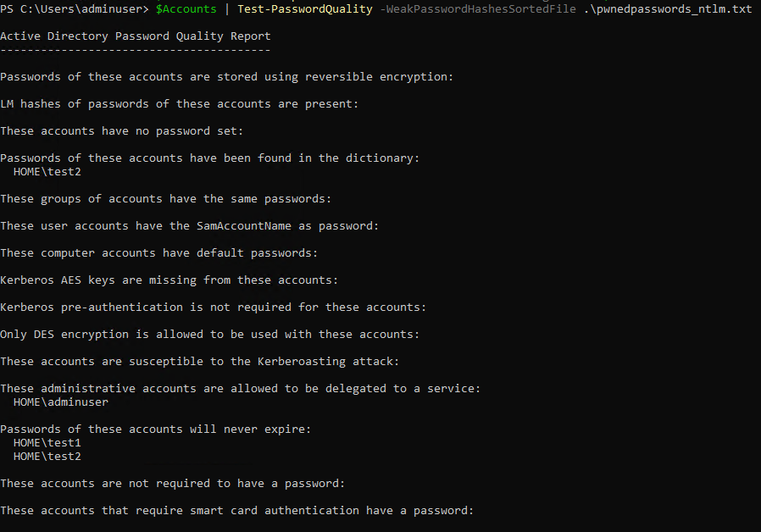Click the $Accounts variable in the command

(x=186, y=8)
